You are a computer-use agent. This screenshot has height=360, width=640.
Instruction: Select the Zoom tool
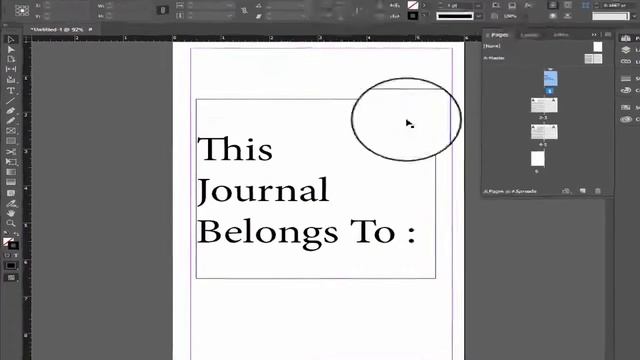11,223
